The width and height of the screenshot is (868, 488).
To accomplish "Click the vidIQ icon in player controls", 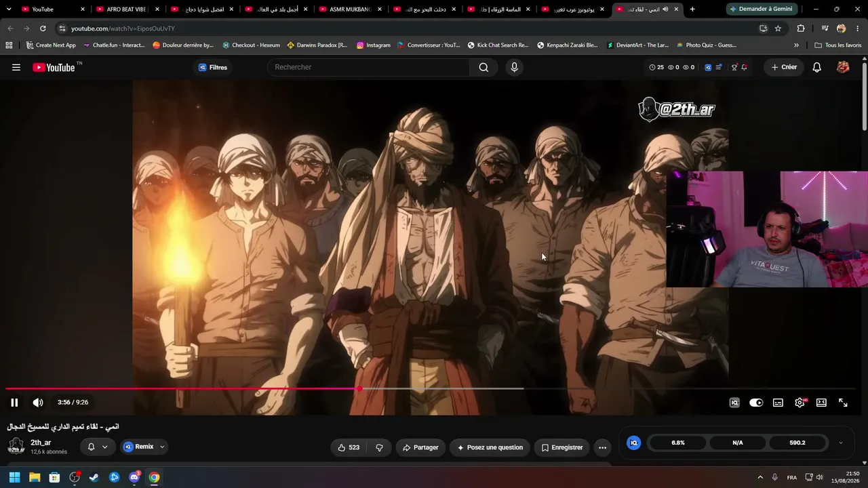I will pos(734,403).
